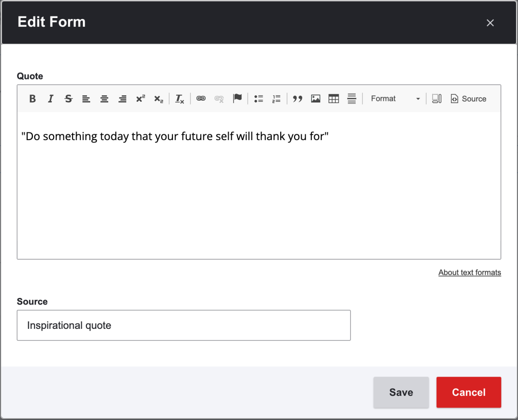Click the Source input field
Image resolution: width=518 pixels, height=420 pixels.
(184, 325)
